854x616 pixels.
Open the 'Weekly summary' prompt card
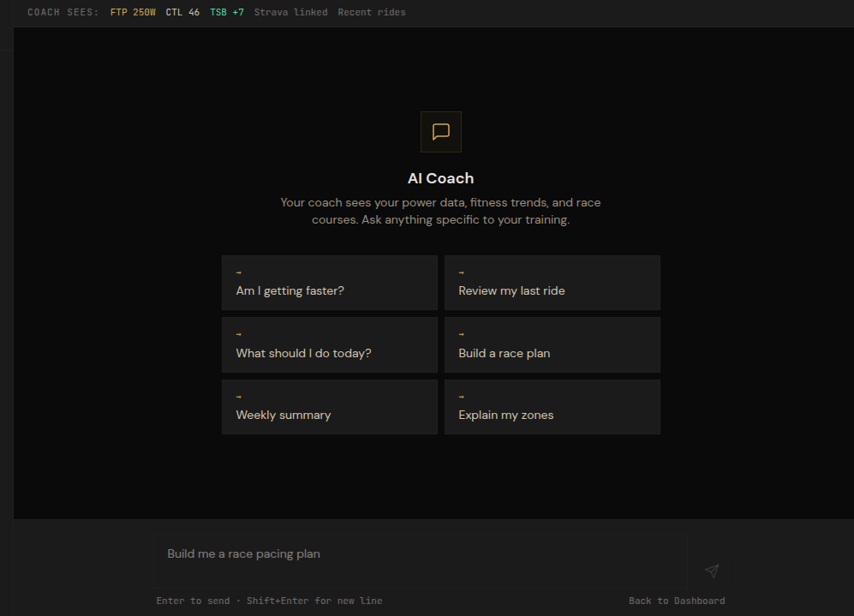[329, 408]
